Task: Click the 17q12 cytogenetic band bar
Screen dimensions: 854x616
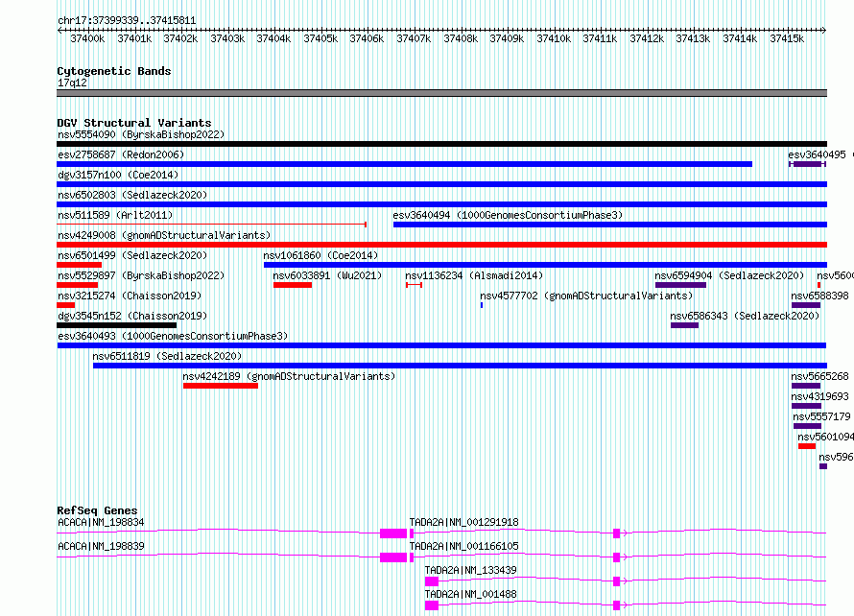Action: (x=441, y=93)
